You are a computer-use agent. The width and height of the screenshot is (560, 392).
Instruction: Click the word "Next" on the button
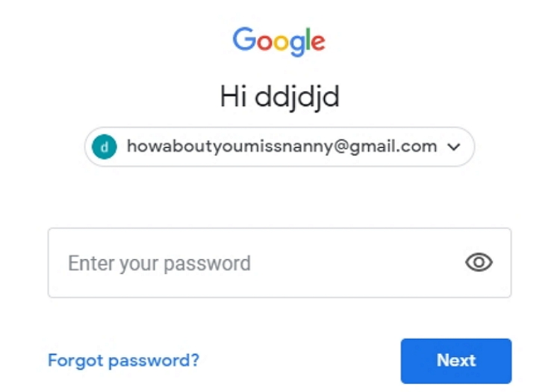coord(456,360)
